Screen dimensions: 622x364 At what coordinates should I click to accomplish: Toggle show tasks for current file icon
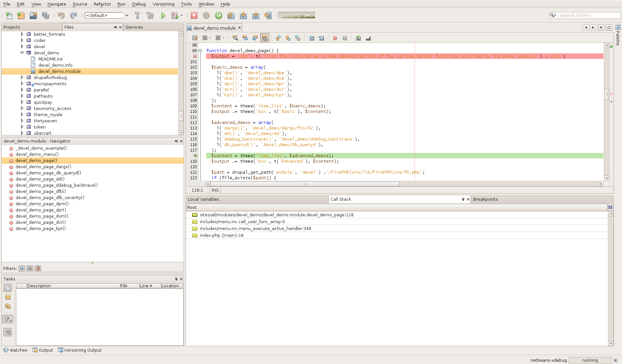(8, 288)
